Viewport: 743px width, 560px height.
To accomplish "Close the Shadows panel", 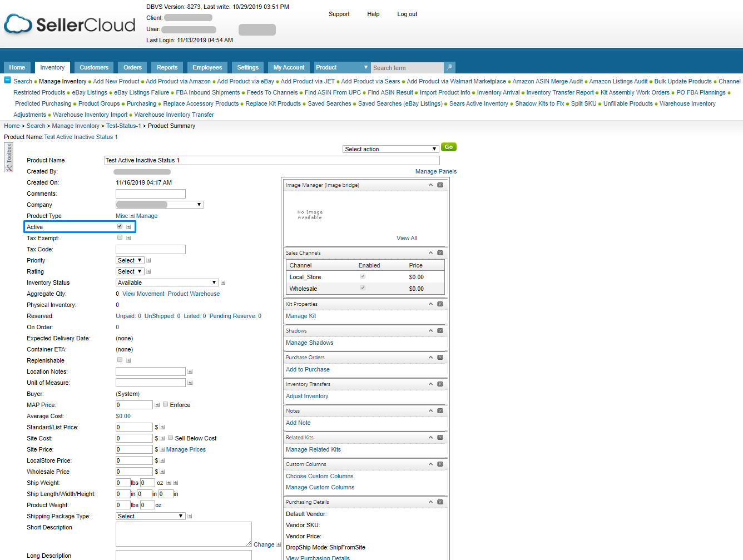I will click(440, 331).
